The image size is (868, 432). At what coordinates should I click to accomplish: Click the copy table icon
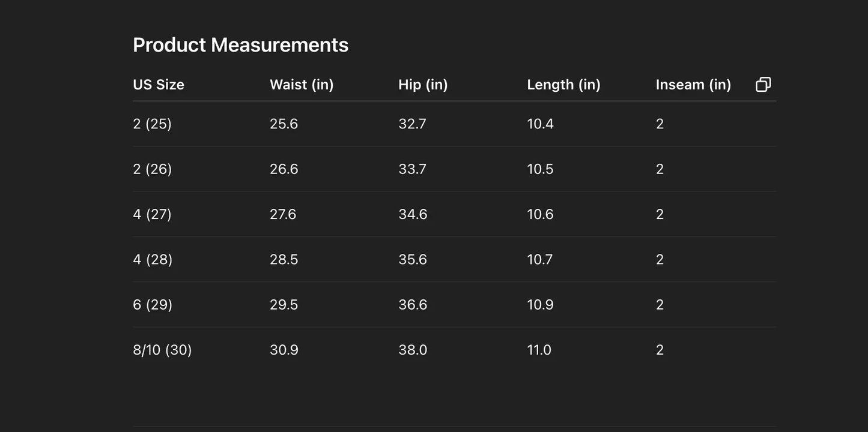click(763, 85)
